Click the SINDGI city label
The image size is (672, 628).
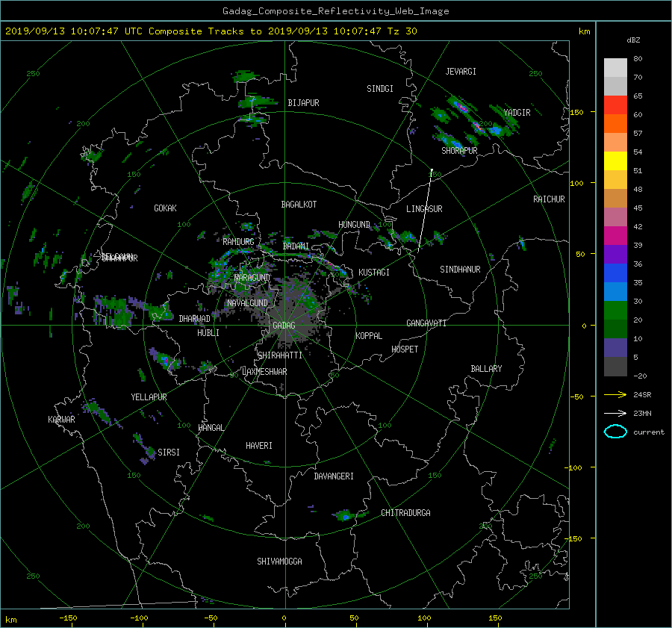(x=380, y=89)
